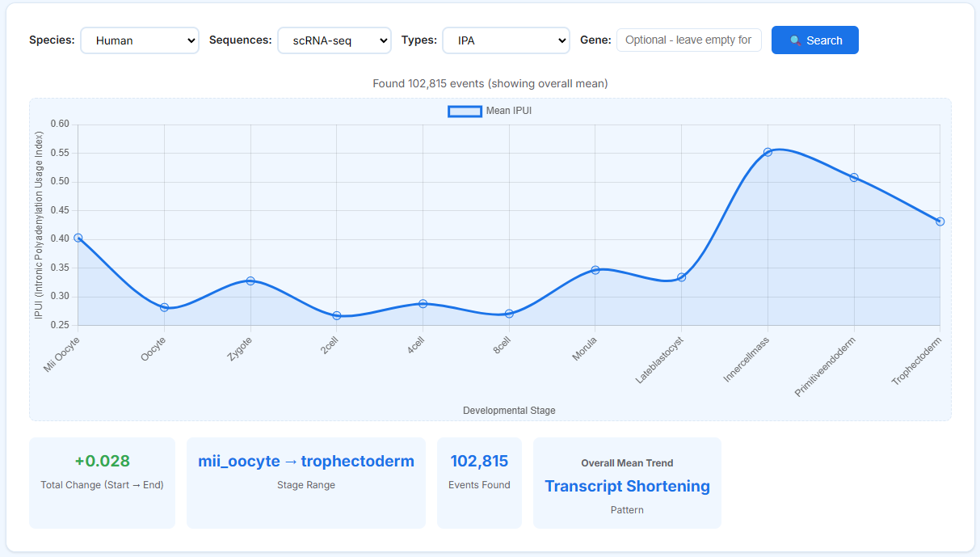Viewport: 980px width, 557px height.
Task: Select the 4cell stage data point
Action: (x=423, y=303)
